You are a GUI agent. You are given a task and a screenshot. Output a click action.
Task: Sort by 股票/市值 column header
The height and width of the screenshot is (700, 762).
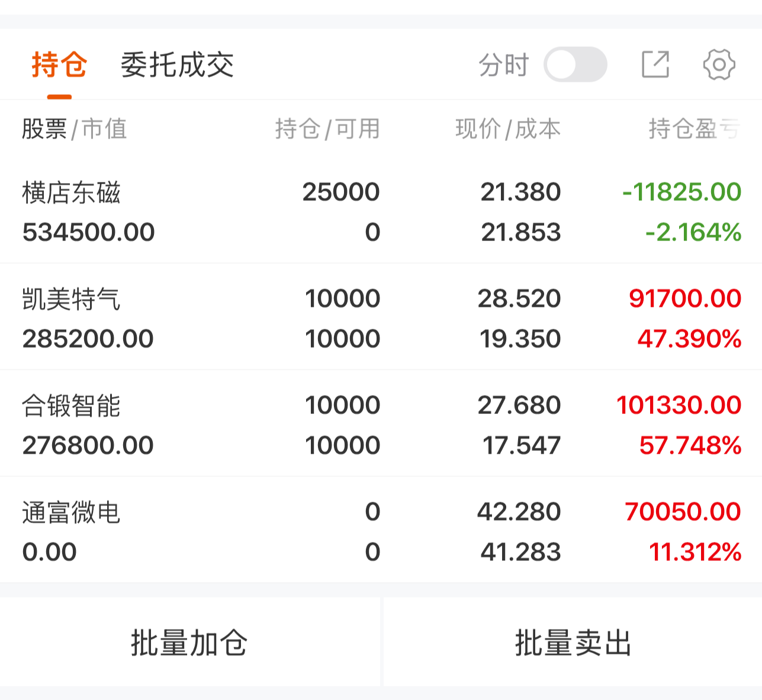coord(75,129)
